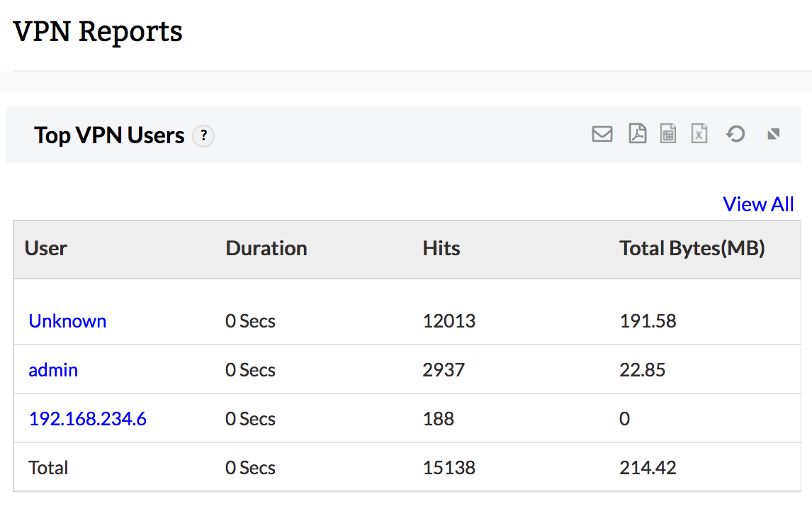Click the Top VPN Users title
The image size is (812, 509).
click(x=109, y=135)
